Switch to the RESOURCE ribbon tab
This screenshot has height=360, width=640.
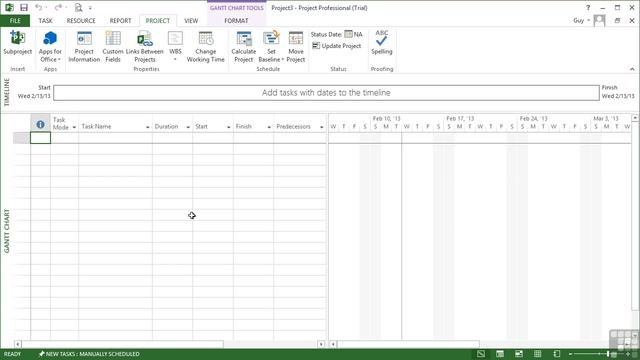point(81,20)
